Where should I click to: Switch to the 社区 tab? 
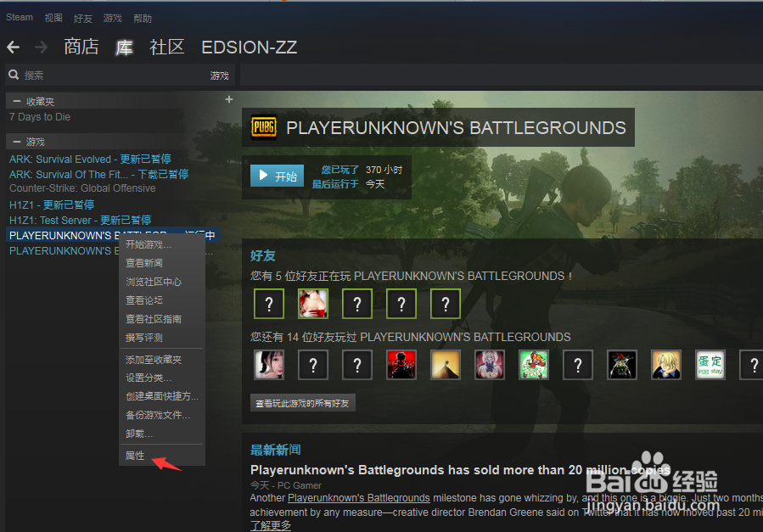pyautogui.click(x=167, y=47)
